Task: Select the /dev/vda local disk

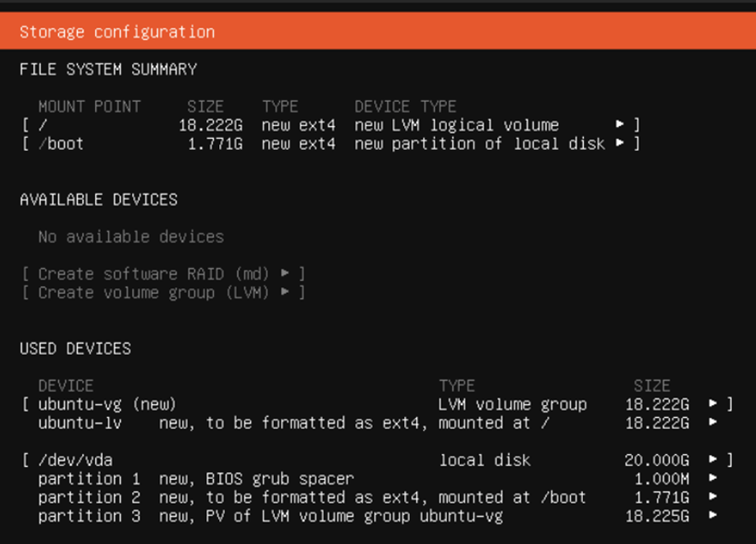Action: tap(378, 460)
